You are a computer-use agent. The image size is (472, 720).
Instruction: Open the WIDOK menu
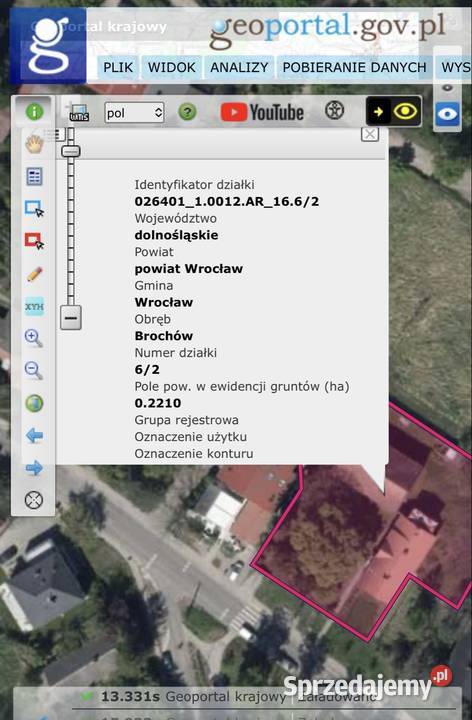[172, 68]
